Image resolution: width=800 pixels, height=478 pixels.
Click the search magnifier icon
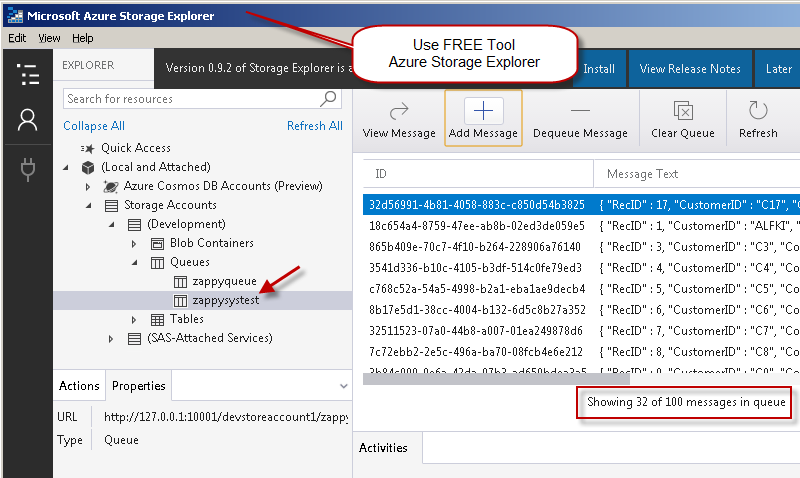(x=328, y=98)
